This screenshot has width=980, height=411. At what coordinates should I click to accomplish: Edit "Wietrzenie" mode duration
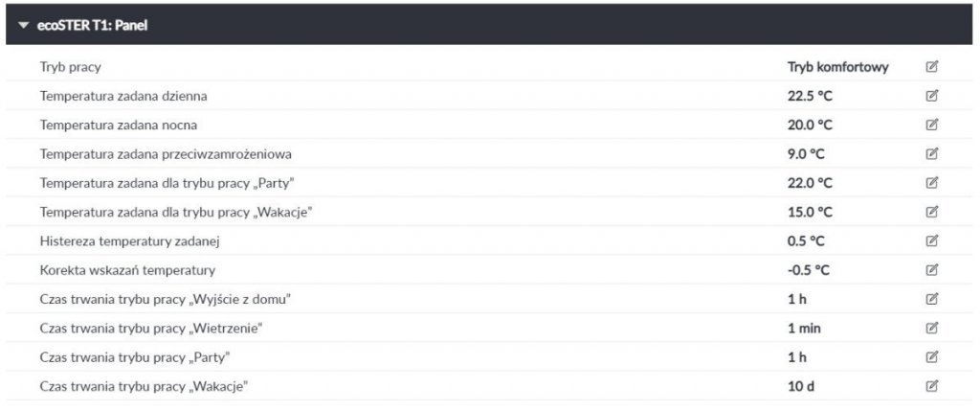point(931,328)
